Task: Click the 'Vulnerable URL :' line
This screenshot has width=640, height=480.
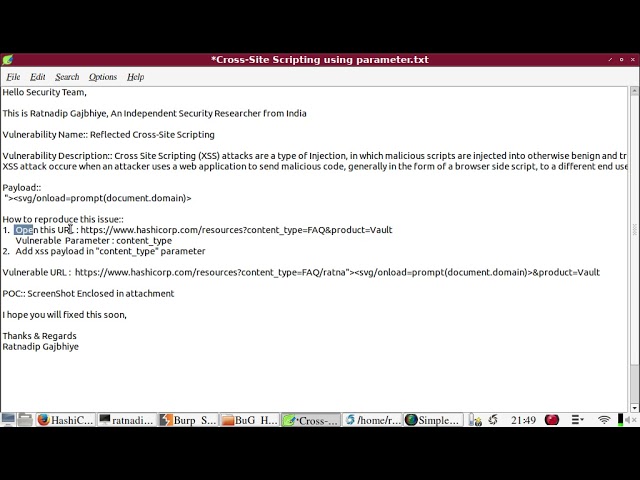Action: [x=301, y=273]
